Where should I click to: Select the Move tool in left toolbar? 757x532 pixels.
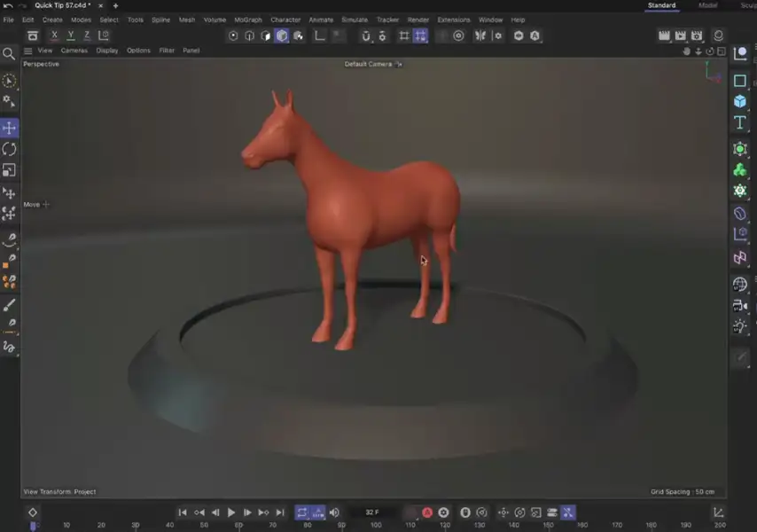coord(9,128)
